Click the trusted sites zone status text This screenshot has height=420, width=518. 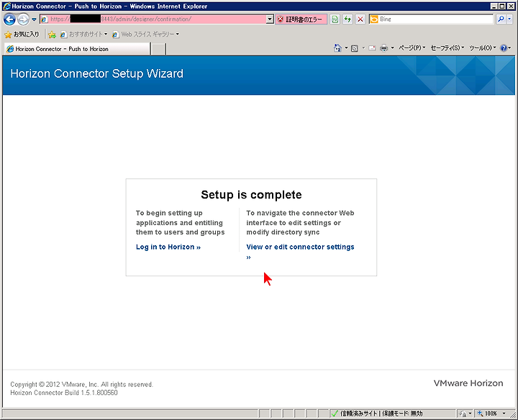point(381,414)
